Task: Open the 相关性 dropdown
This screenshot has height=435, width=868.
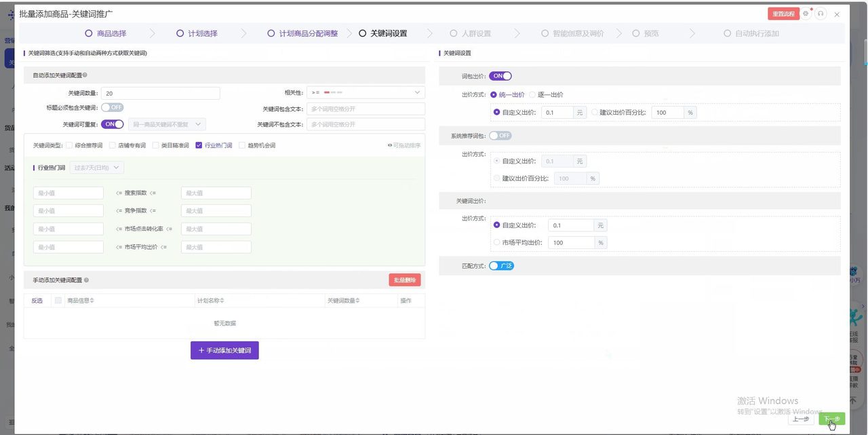Action: (x=366, y=92)
